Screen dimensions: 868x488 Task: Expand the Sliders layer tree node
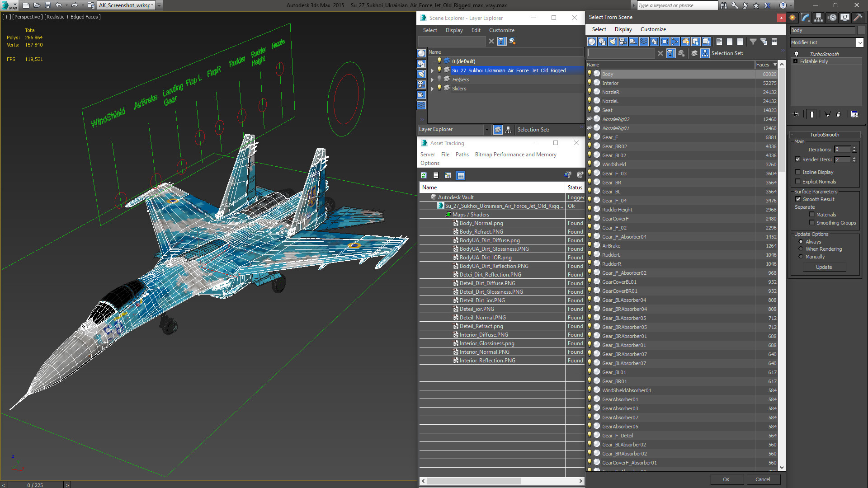(432, 89)
